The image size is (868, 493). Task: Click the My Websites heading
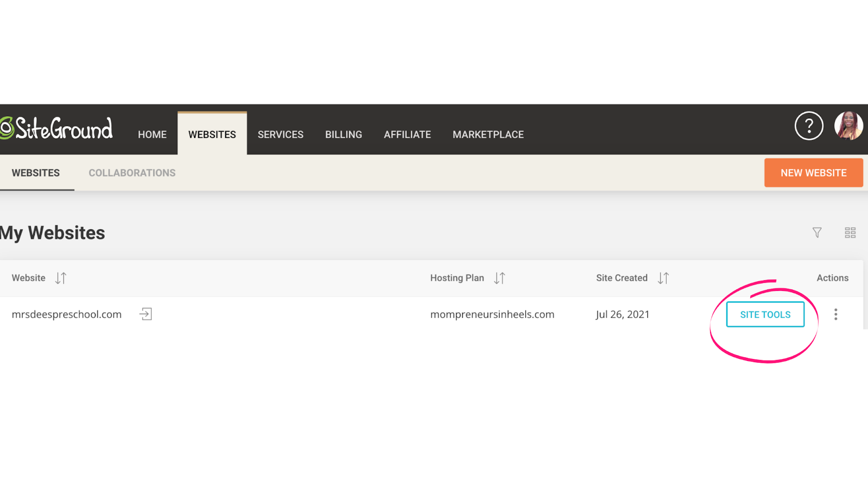tap(53, 233)
